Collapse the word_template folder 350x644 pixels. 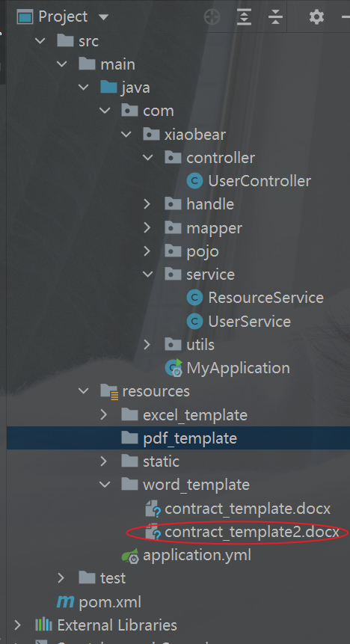[x=105, y=485]
